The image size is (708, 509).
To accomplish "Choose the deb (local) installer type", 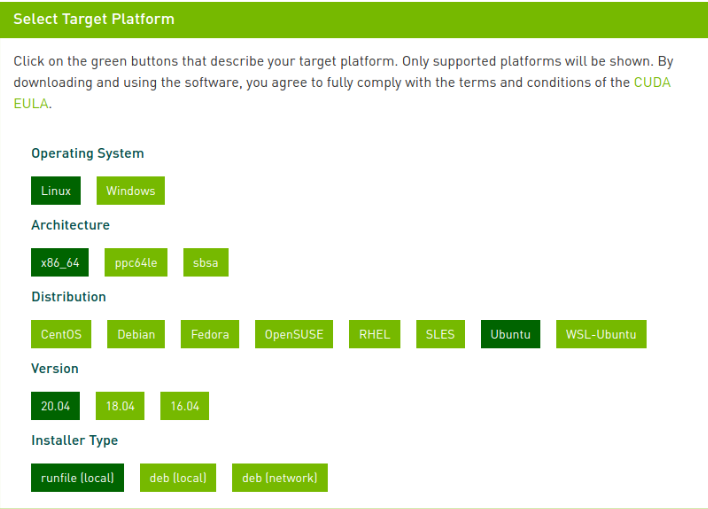I will pyautogui.click(x=178, y=478).
